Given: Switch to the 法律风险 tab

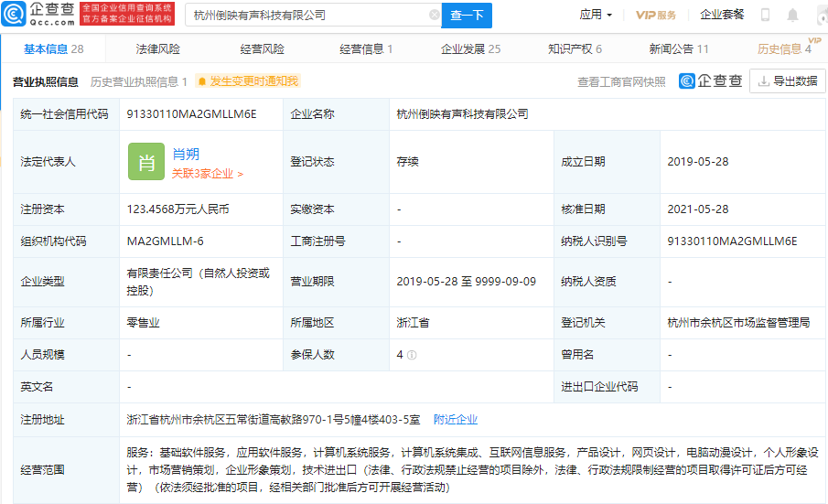Looking at the screenshot, I should click(x=158, y=49).
